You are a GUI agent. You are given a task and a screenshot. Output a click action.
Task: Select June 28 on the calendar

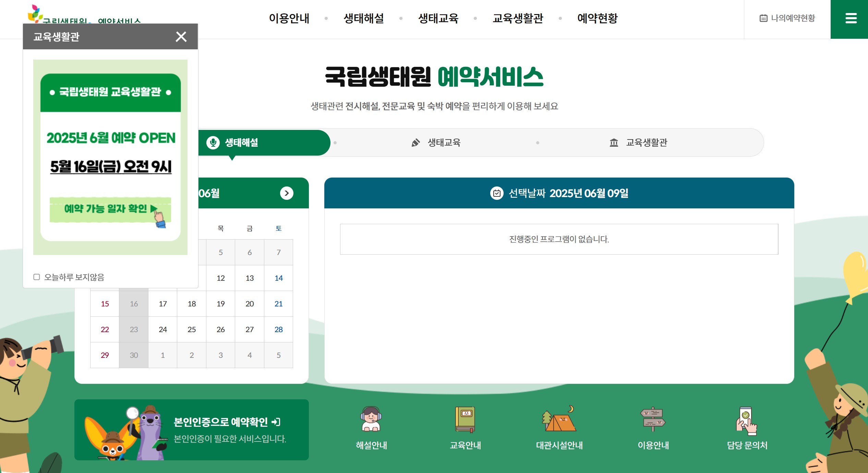tap(278, 329)
